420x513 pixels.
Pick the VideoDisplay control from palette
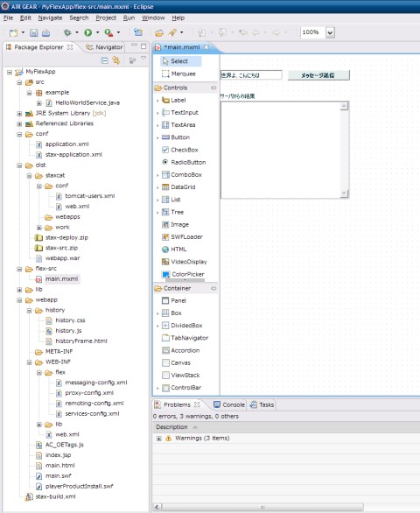pyautogui.click(x=185, y=262)
